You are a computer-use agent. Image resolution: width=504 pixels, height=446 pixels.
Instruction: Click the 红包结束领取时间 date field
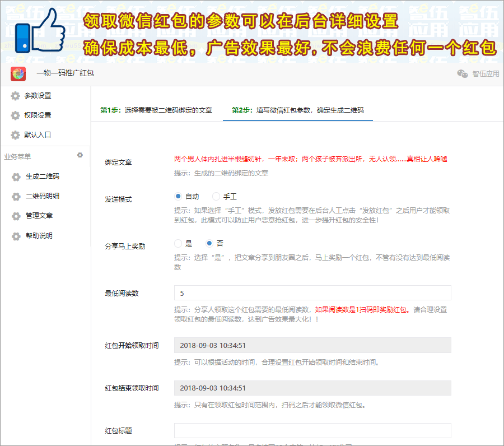click(312, 388)
